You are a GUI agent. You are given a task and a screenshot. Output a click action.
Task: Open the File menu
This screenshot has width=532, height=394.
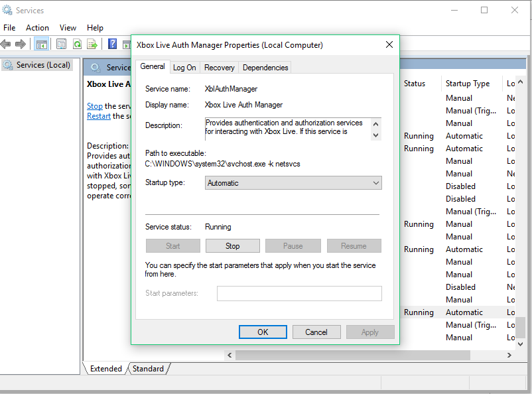click(x=9, y=28)
